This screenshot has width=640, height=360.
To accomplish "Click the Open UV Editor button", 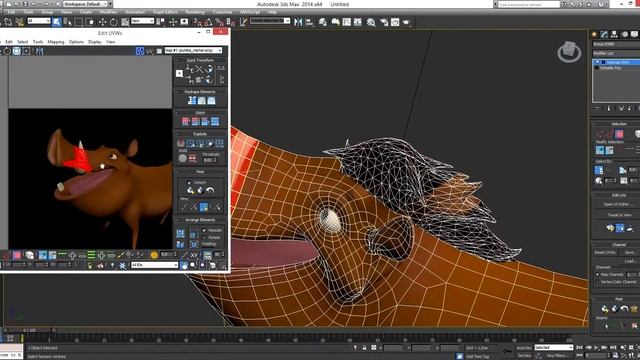I will 616,204.
